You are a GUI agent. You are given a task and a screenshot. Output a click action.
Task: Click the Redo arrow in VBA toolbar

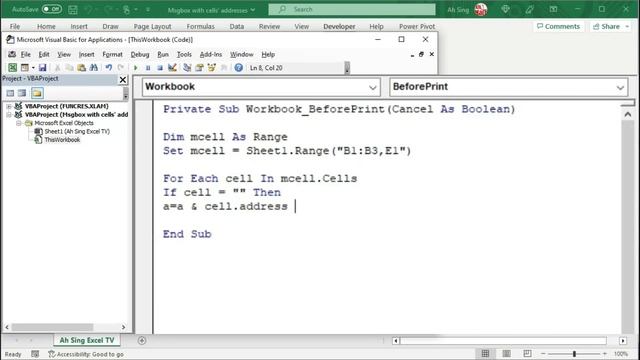[x=120, y=68]
